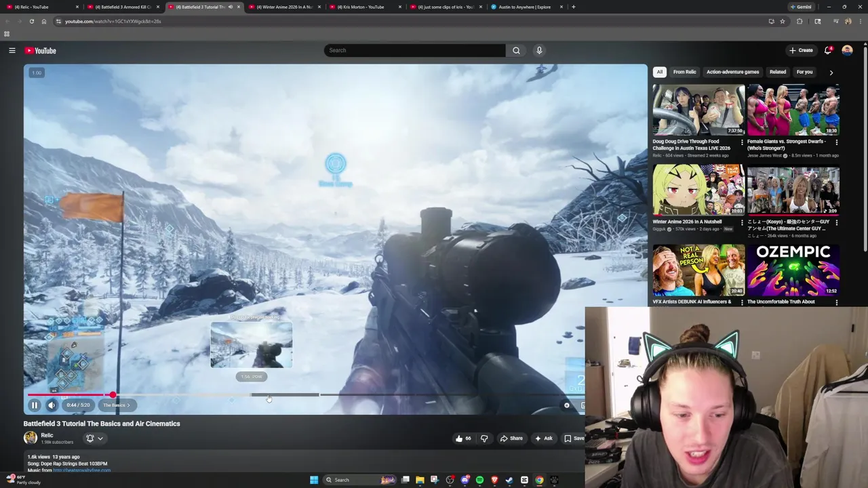The width and height of the screenshot is (868, 488).
Task: Ask about this video
Action: pos(544,439)
